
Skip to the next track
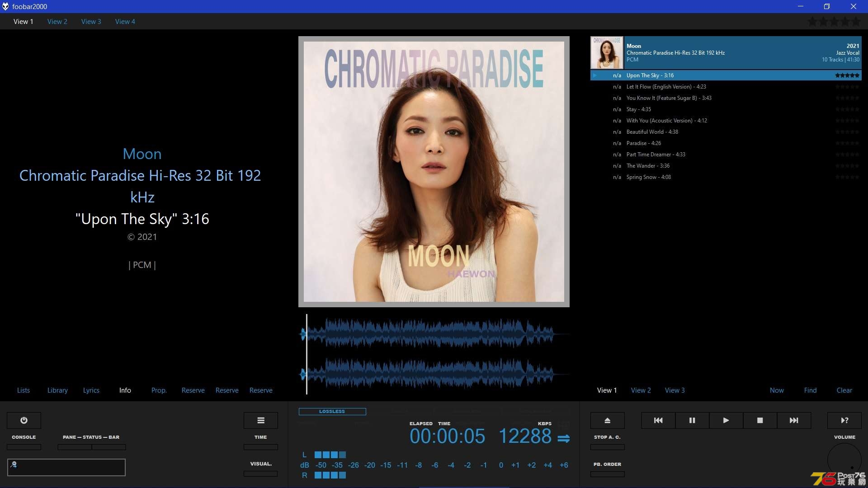[x=794, y=420]
